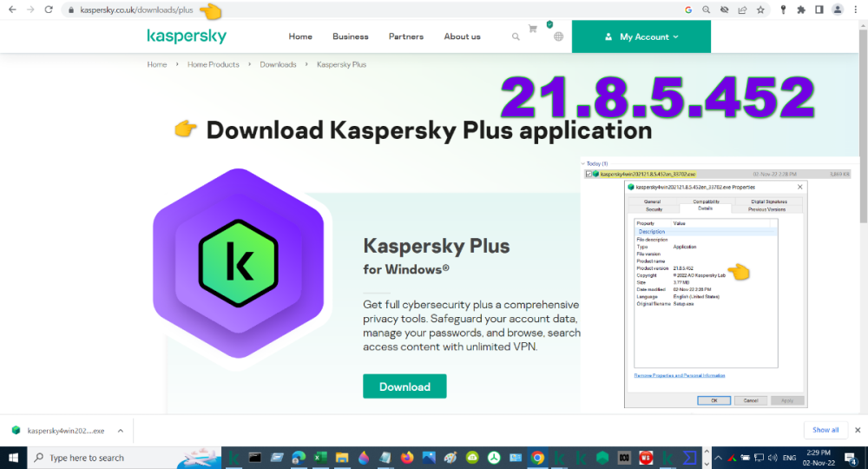Screen dimensions: 868x469
Task: Click the Google icon in the address bar
Action: 688,10
